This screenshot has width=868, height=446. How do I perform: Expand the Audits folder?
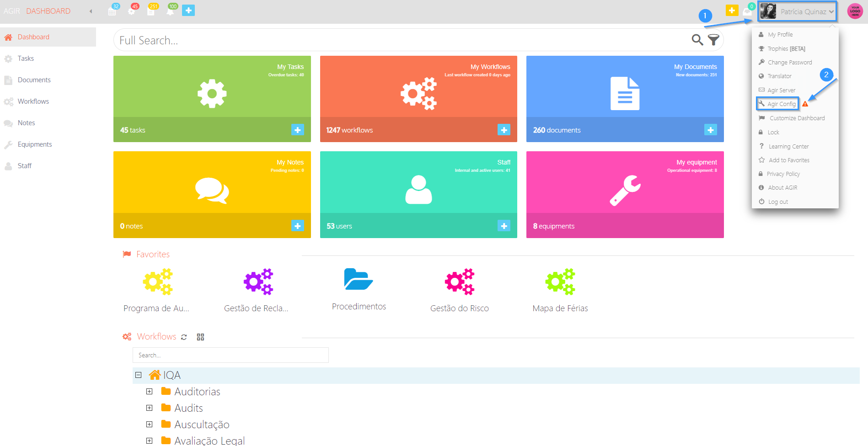pyautogui.click(x=149, y=408)
